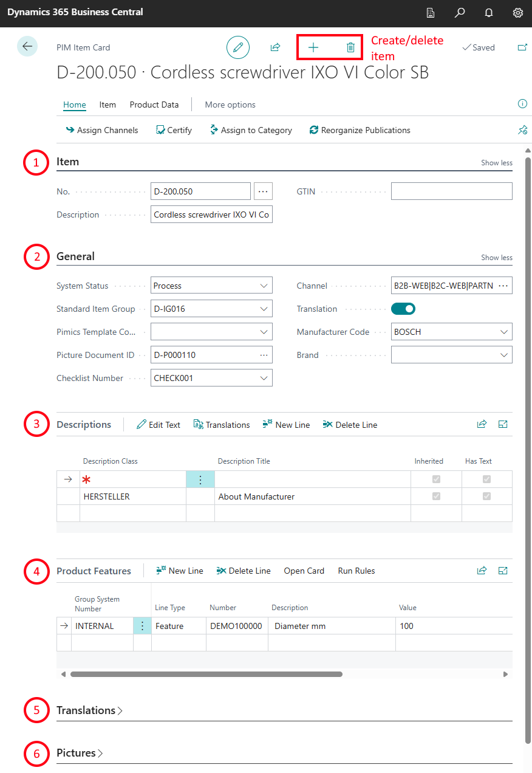Open the notifications bell
The image size is (532, 773).
click(489, 12)
